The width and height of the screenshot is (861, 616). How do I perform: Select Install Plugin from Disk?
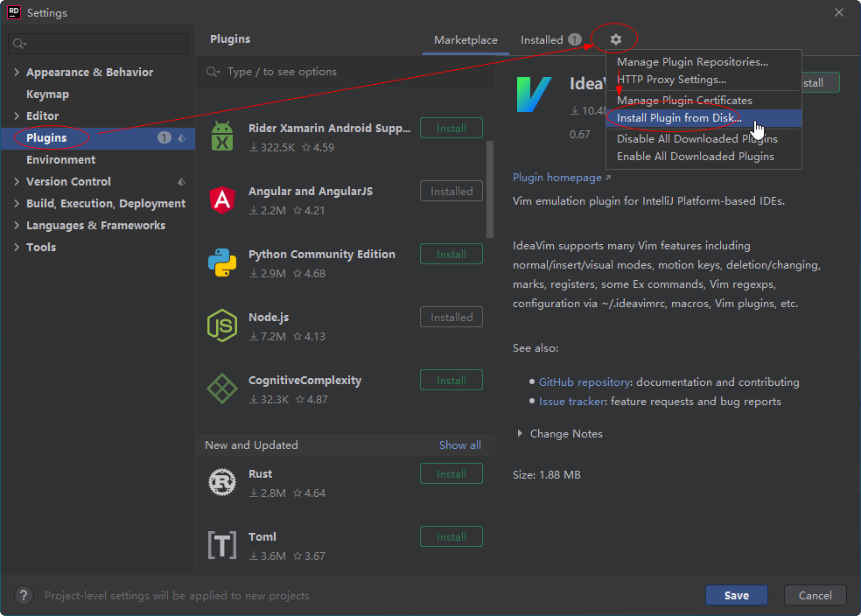pyautogui.click(x=703, y=118)
